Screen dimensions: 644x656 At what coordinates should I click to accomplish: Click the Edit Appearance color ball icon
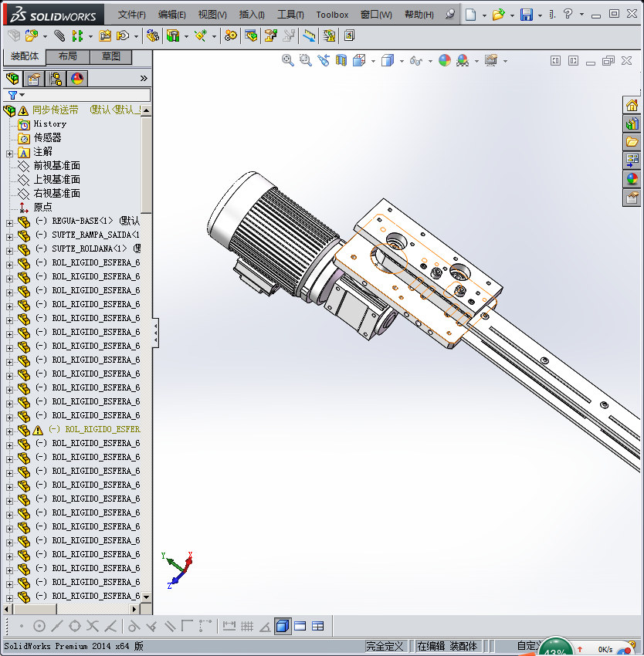[445, 61]
